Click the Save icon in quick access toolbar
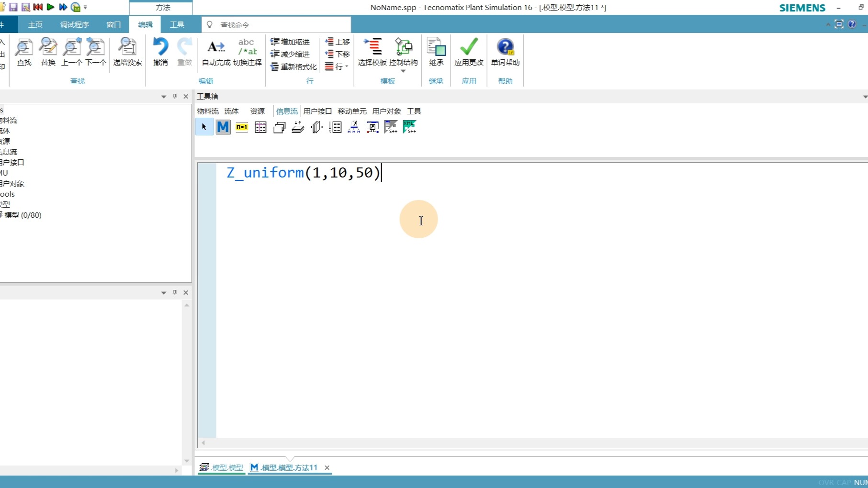This screenshot has height=488, width=868. pos(13,7)
